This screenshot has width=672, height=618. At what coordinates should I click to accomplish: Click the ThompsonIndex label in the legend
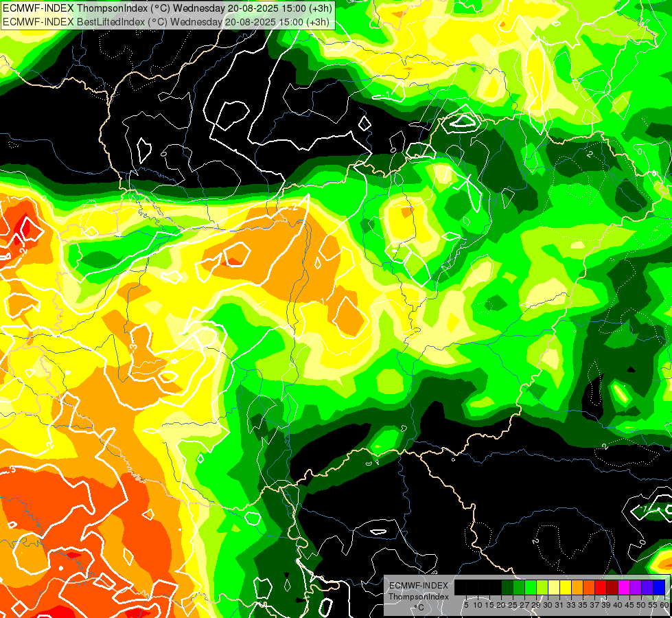418,597
